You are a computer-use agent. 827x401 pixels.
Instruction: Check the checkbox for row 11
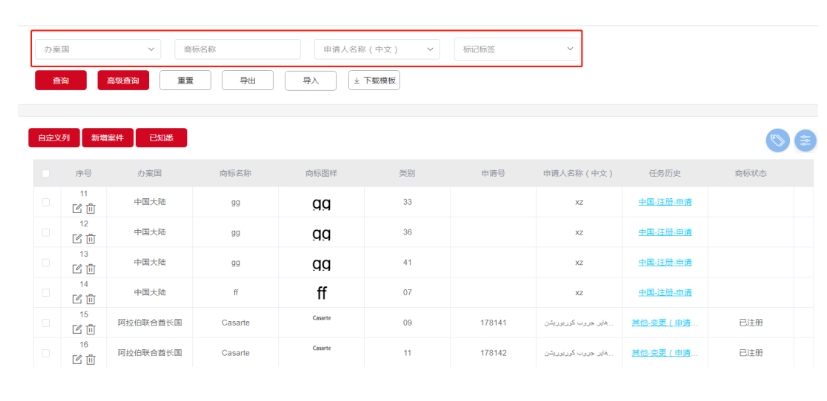point(45,202)
